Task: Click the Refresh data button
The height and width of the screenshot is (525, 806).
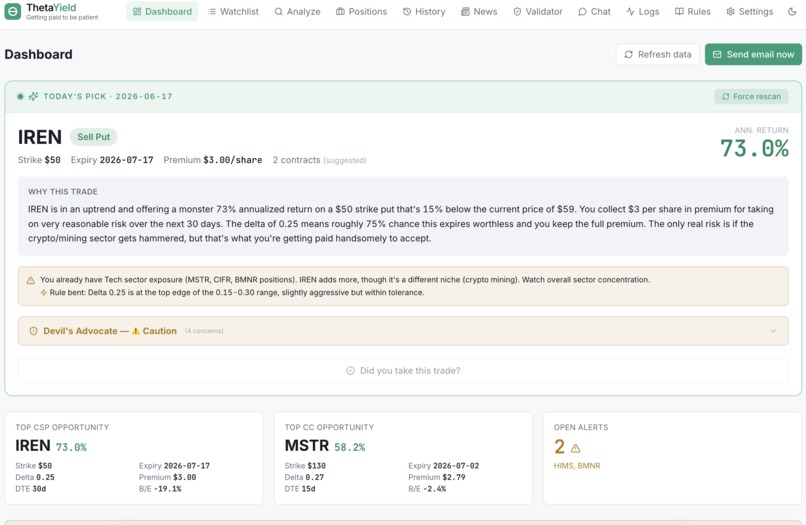Action: 657,55
